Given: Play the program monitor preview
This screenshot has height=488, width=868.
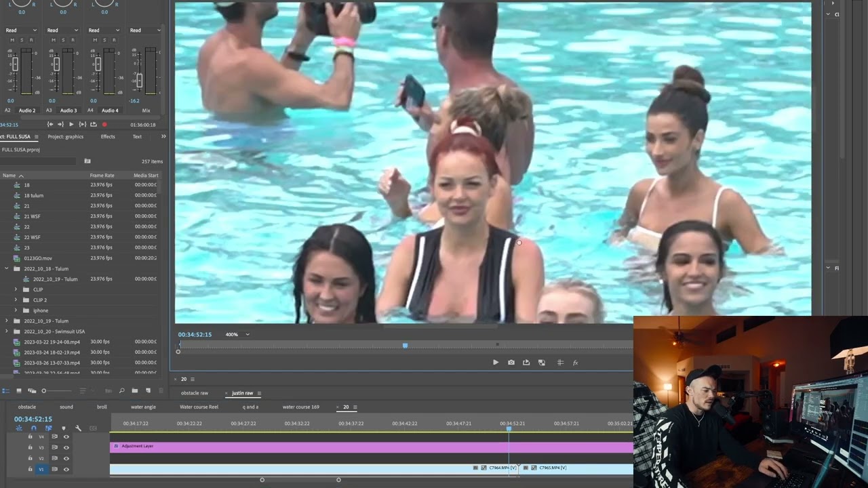Looking at the screenshot, I should (x=496, y=363).
